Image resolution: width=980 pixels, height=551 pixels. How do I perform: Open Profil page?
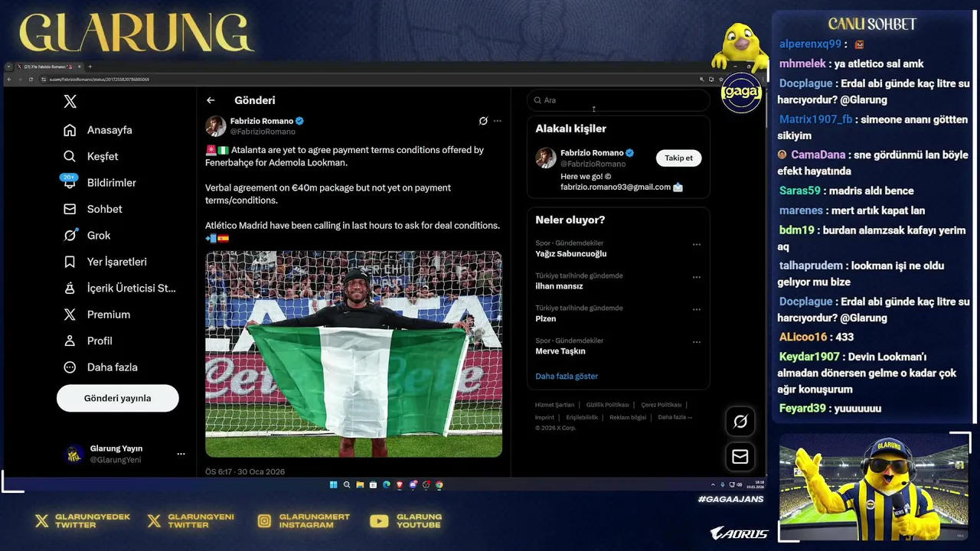click(x=88, y=341)
